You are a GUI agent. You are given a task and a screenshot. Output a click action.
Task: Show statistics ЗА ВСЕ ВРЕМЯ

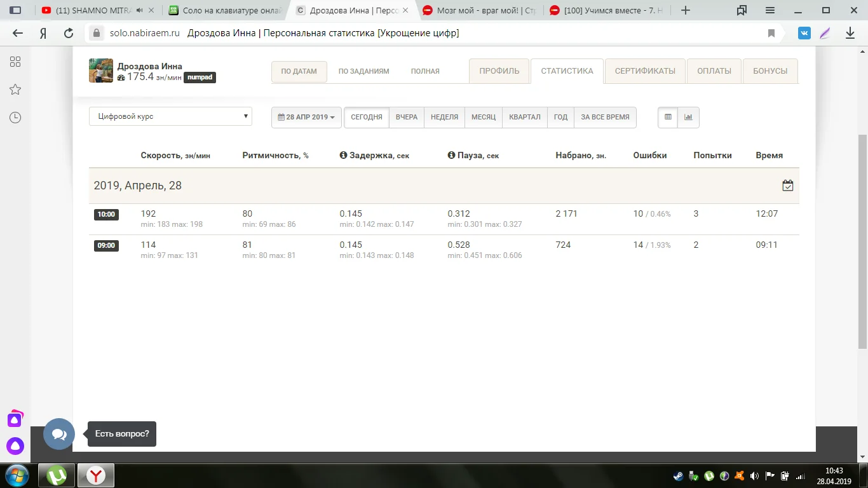606,118
